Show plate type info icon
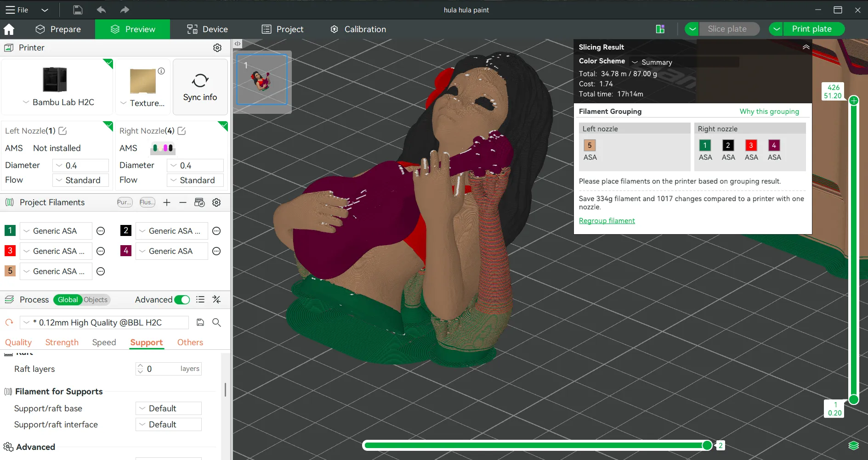This screenshot has height=460, width=868. click(x=161, y=71)
